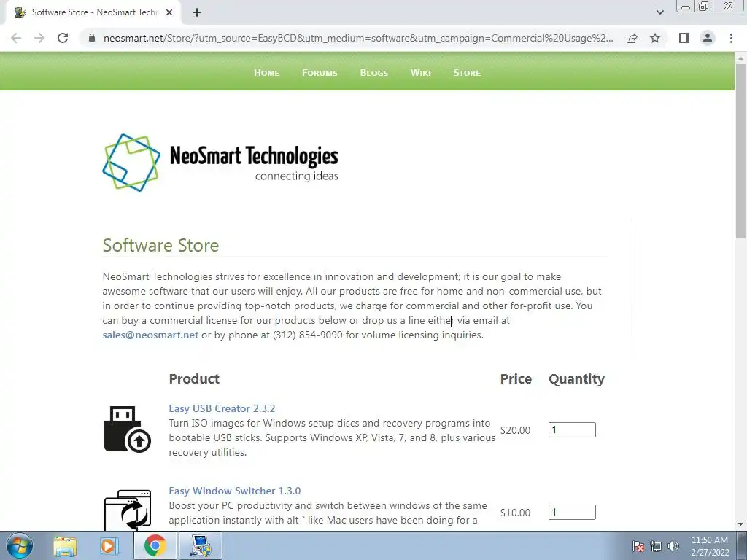Open Wiki in the navigation bar
747x560 pixels.
[421, 73]
